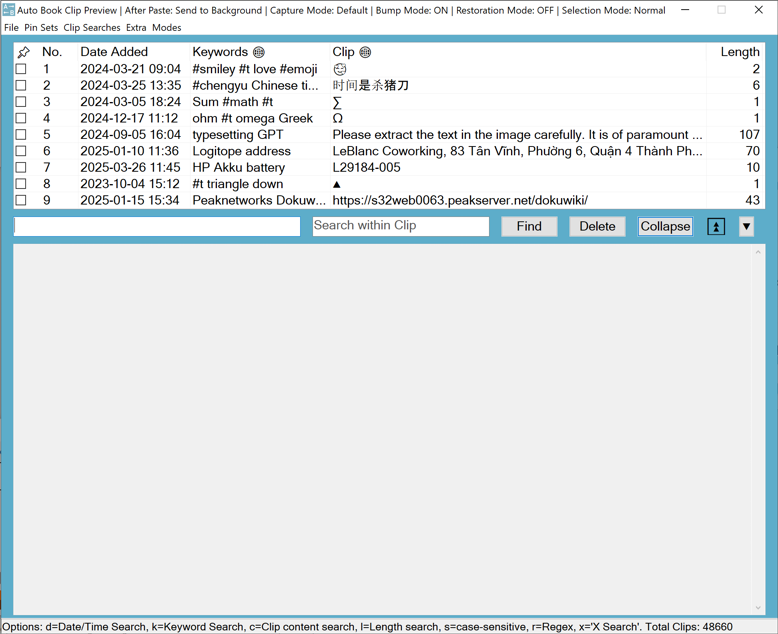The height and width of the screenshot is (634, 778).
Task: Tick the checkbox for the HP Akku battery clip
Action: (x=21, y=168)
